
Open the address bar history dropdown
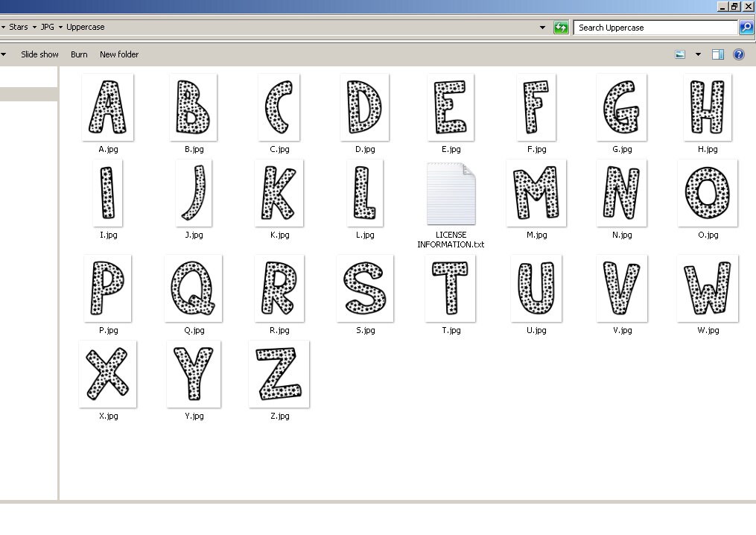[543, 27]
